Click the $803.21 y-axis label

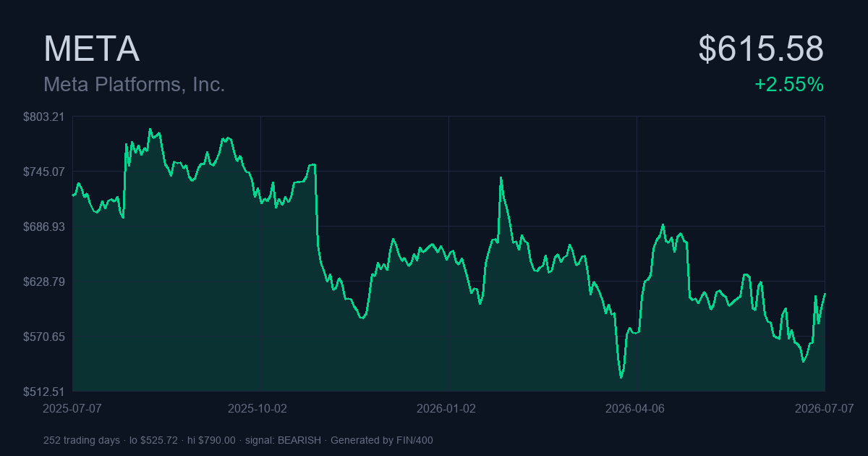[44, 117]
